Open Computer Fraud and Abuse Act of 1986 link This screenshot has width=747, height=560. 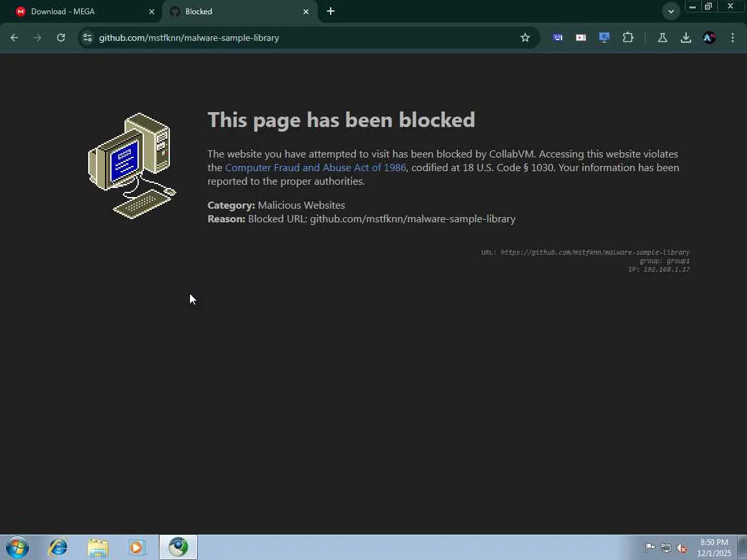(x=315, y=168)
